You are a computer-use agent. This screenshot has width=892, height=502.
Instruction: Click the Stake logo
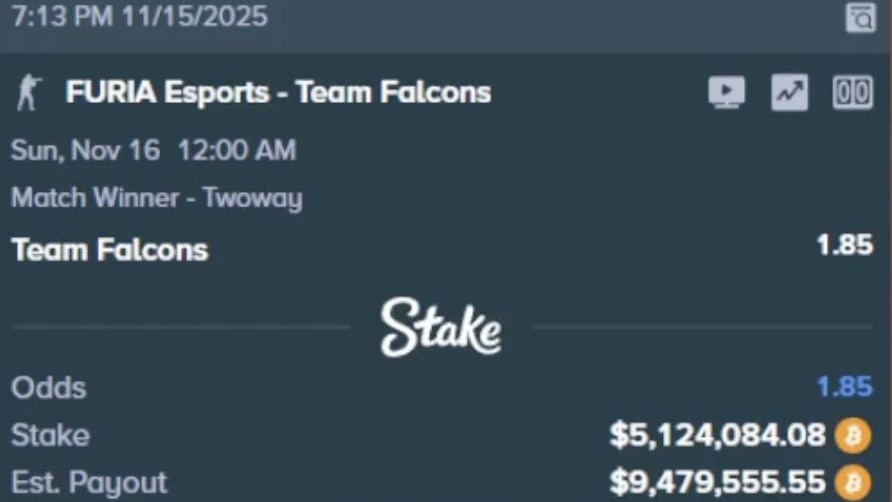[441, 326]
